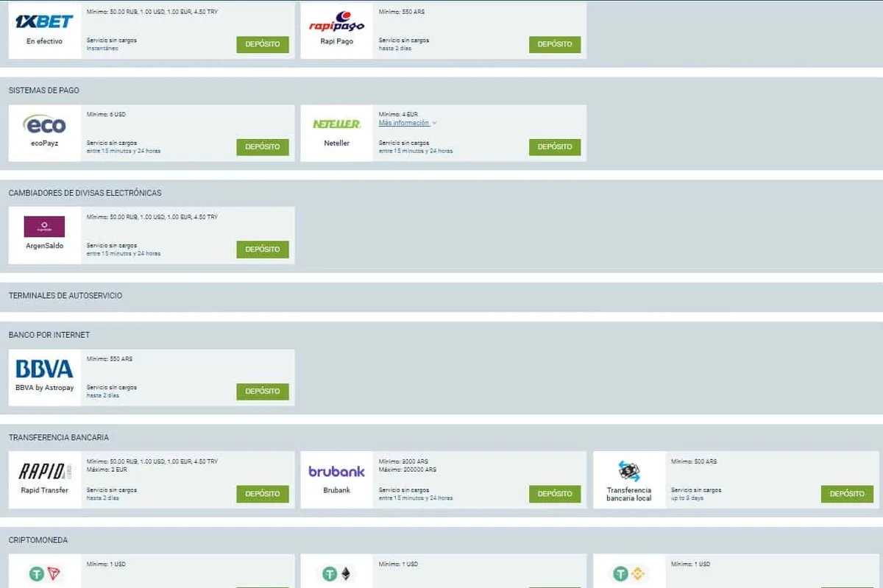This screenshot has height=588, width=883.
Task: Click 'up to 3 days' on local transfer card
Action: click(687, 498)
